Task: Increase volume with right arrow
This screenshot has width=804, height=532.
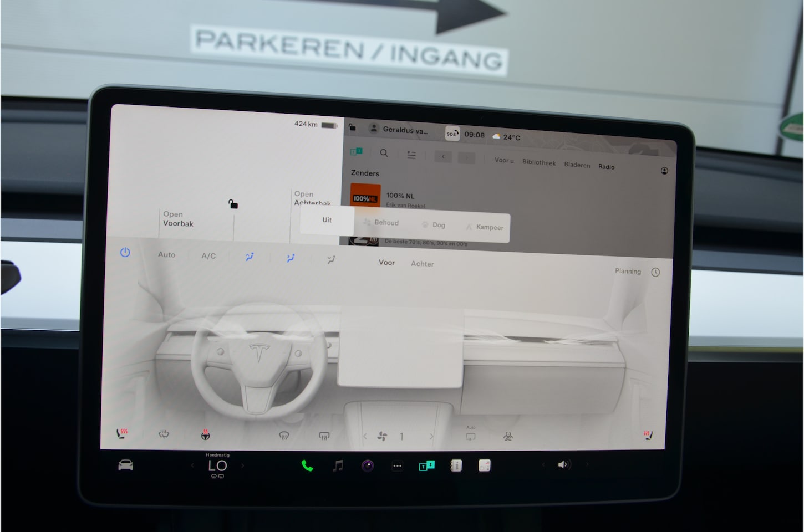Action: (587, 464)
